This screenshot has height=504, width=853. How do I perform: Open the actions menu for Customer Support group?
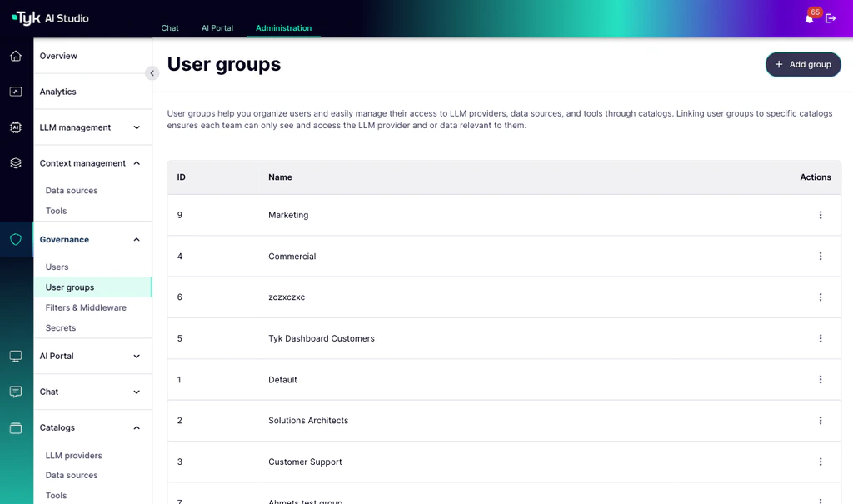821,462
